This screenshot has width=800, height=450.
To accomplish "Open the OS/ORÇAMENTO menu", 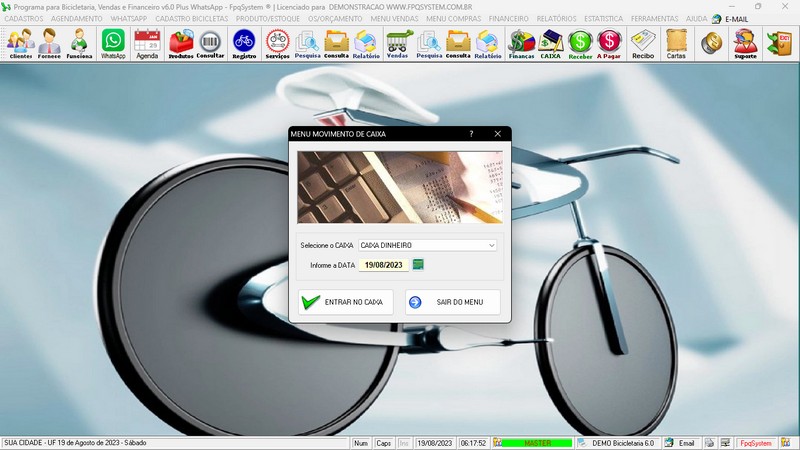I will [335, 18].
